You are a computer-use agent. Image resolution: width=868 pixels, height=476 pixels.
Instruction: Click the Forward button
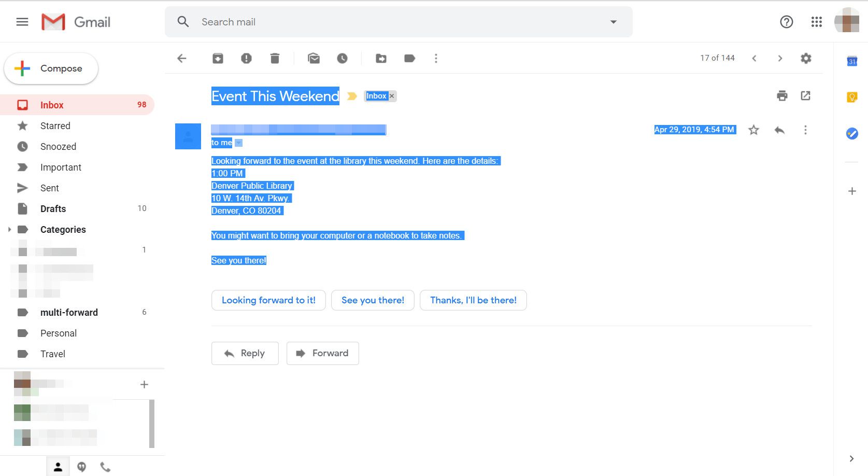(322, 353)
